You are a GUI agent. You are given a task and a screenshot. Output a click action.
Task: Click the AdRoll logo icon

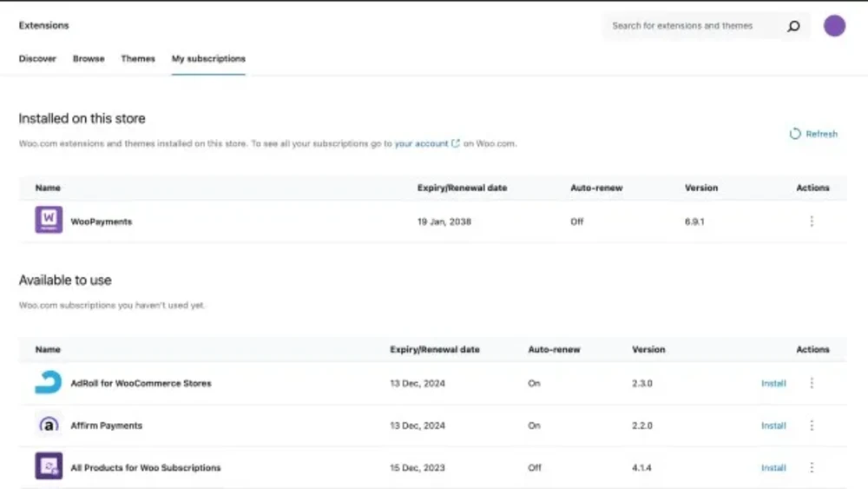click(x=48, y=382)
